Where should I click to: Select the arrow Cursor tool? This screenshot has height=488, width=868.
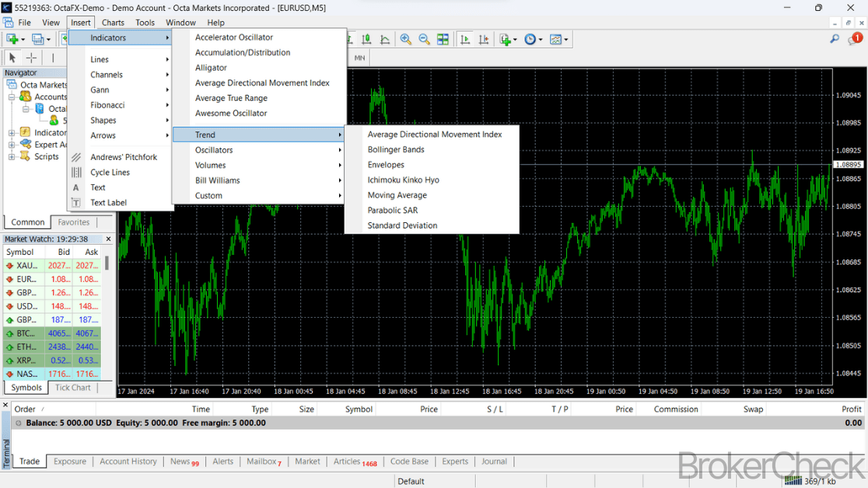pyautogui.click(x=12, y=58)
